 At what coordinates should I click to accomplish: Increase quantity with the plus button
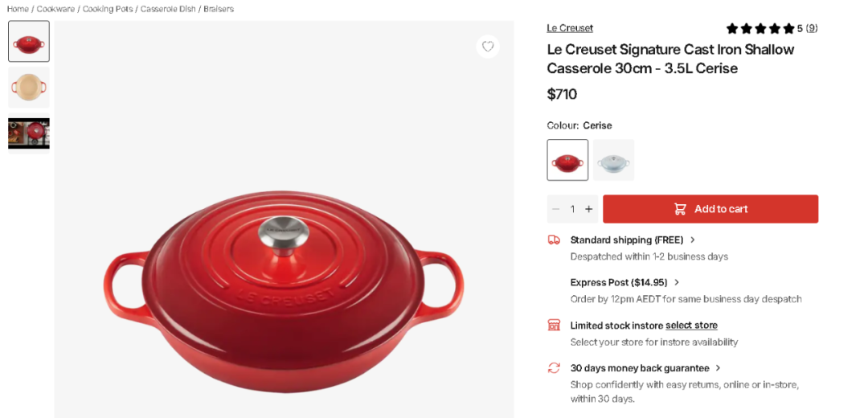589,209
